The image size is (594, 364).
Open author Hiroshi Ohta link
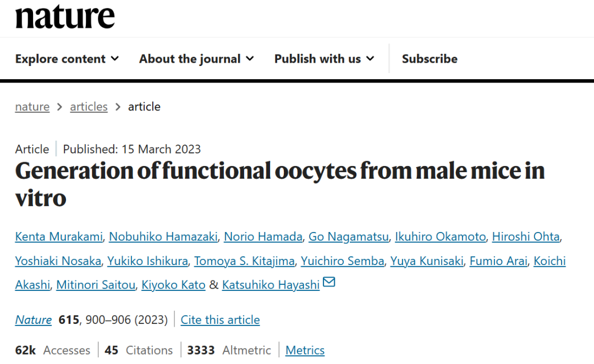click(526, 236)
